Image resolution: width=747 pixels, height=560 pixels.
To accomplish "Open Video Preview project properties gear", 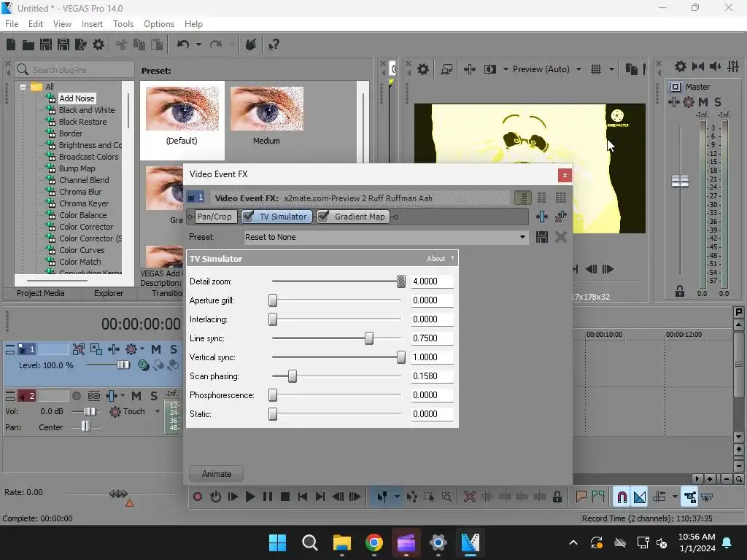I will click(x=422, y=69).
